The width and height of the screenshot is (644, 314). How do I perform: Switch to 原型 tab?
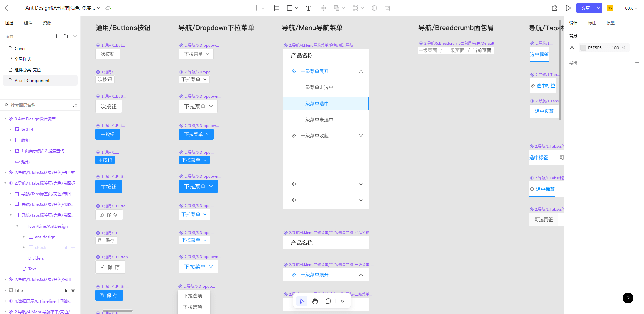click(x=611, y=23)
